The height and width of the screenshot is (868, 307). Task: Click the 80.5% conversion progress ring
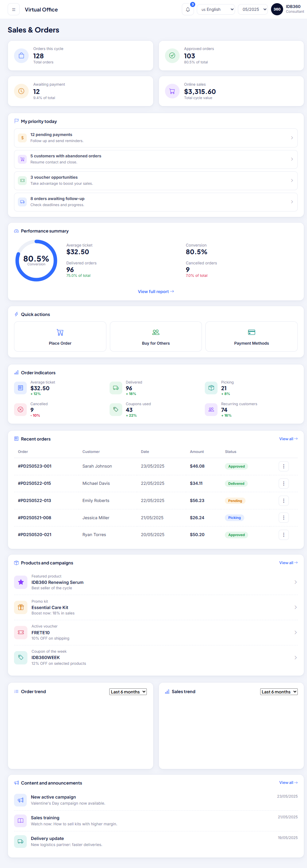coord(36,261)
